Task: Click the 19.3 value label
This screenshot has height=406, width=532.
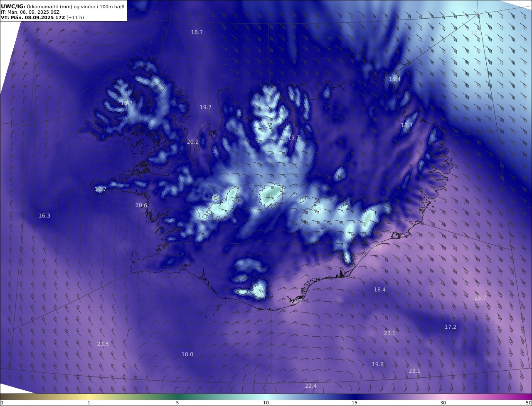Action: coord(294,137)
